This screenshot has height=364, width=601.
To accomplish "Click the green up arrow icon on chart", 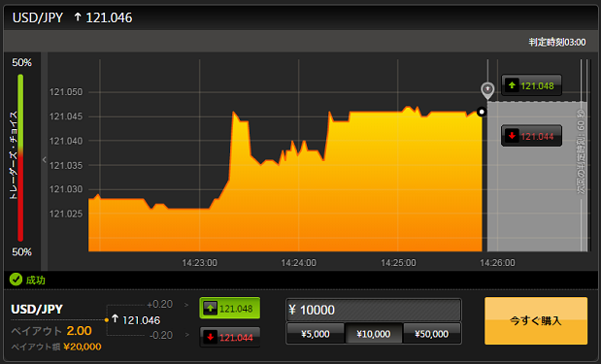I will coord(512,85).
